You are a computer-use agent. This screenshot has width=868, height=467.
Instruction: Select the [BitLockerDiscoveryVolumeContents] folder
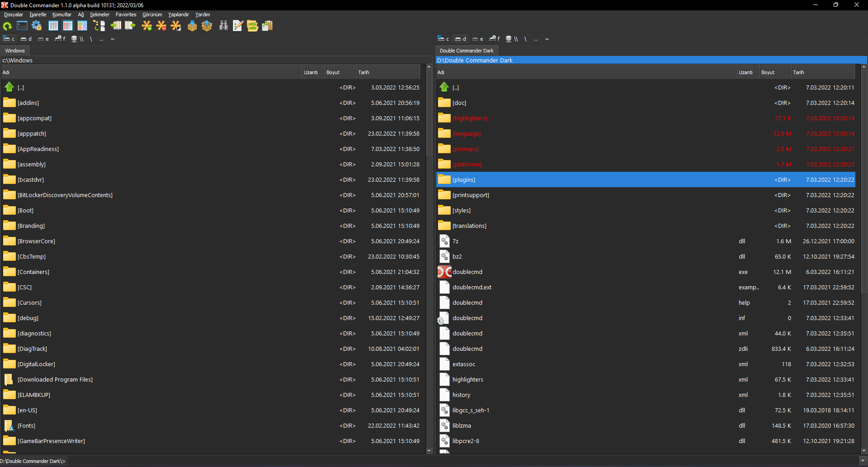(212, 195)
